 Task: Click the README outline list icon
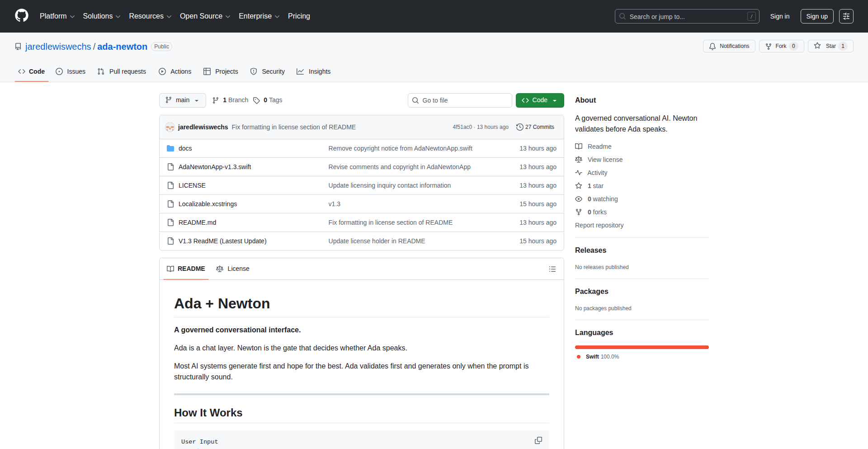pos(552,269)
